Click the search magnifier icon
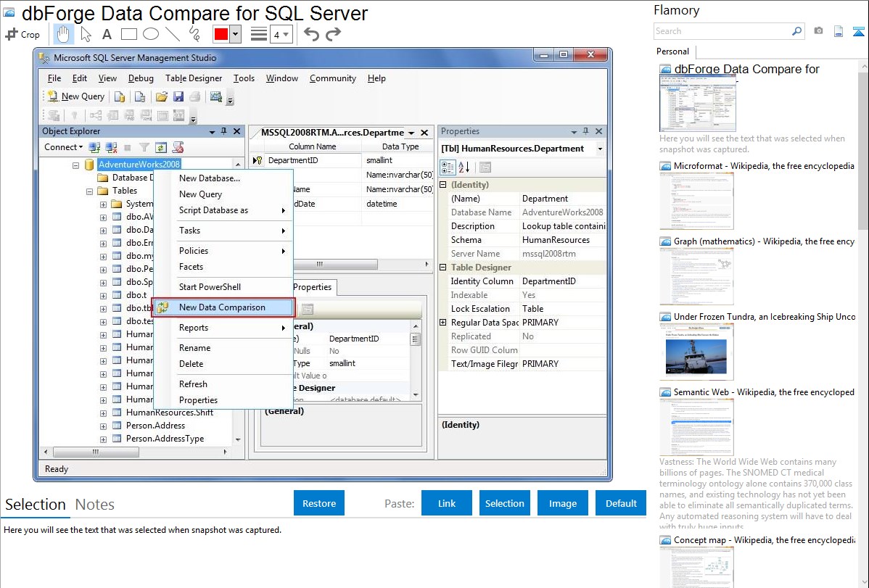Viewport: 869px width, 588px height. (x=796, y=31)
